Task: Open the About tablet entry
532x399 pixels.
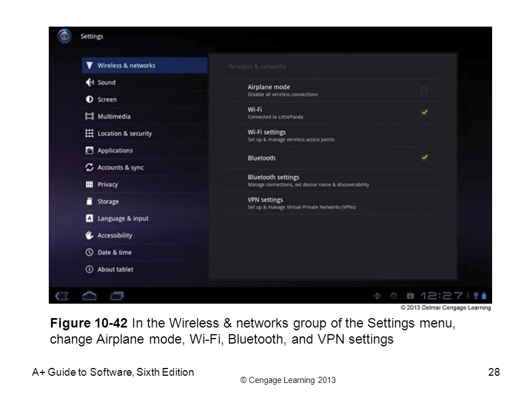Action: [x=145, y=269]
